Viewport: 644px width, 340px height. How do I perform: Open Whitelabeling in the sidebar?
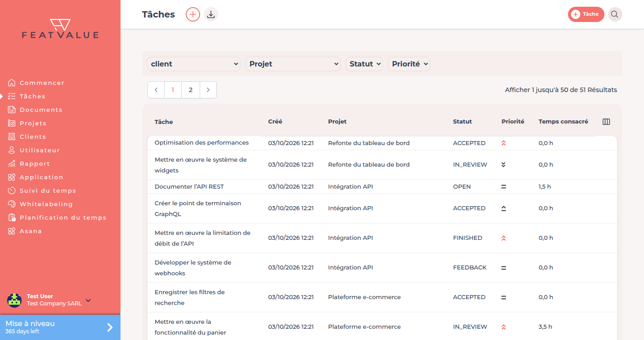point(40,204)
